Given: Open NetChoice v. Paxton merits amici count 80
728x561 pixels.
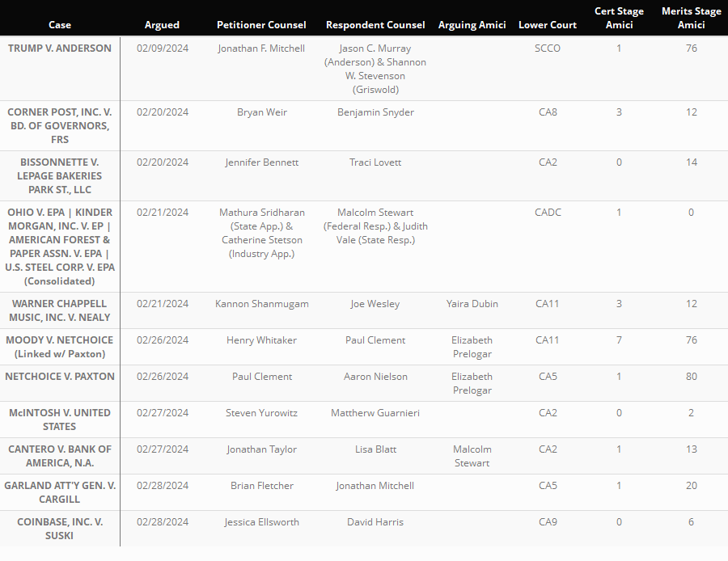Looking at the screenshot, I should pyautogui.click(x=691, y=377).
